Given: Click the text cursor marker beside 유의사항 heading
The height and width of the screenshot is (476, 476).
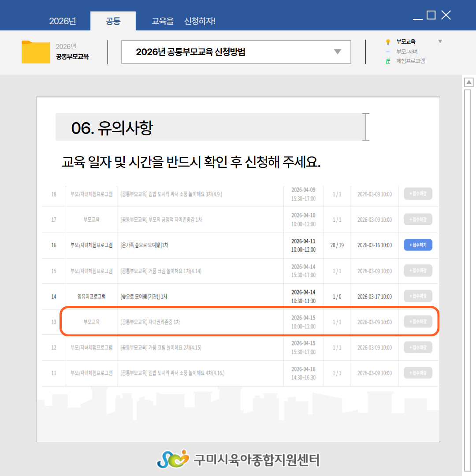Looking at the screenshot, I should point(365,127).
